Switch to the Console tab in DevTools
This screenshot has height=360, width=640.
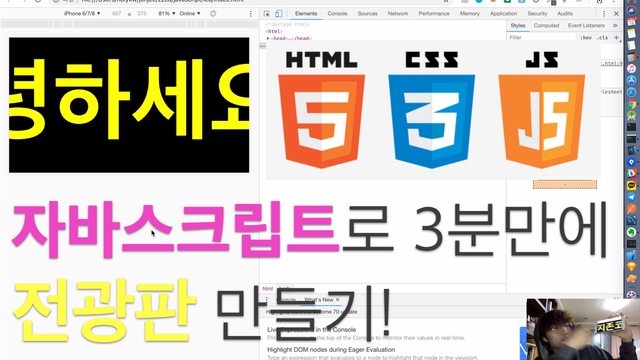coord(338,13)
